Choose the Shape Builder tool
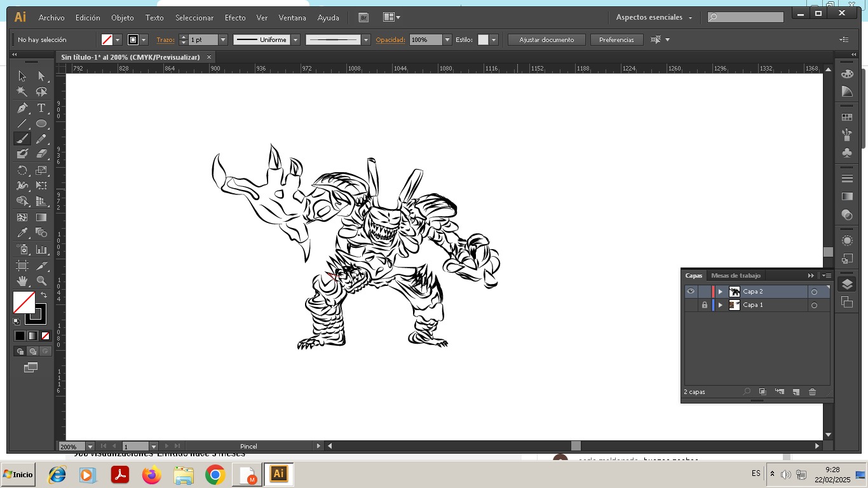Viewport: 868px width, 488px height. click(x=22, y=201)
